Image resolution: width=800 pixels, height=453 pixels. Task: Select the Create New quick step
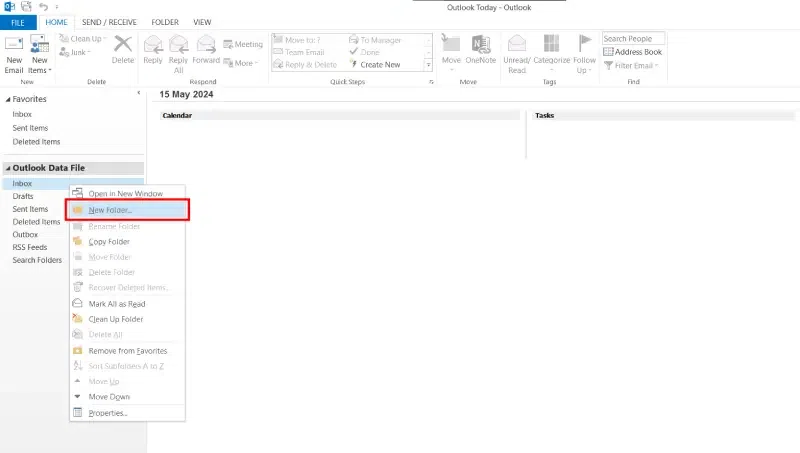tap(374, 65)
